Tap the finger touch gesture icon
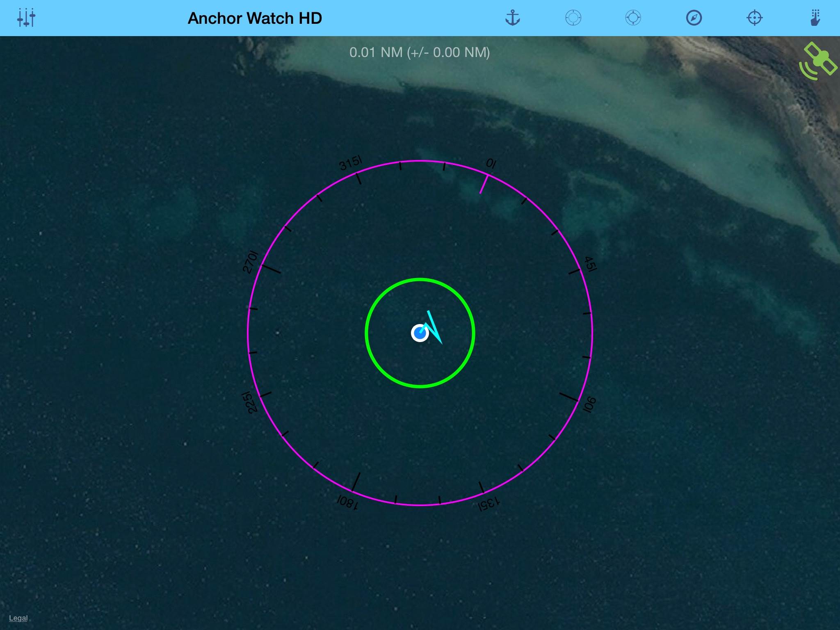This screenshot has height=630, width=840. click(815, 18)
